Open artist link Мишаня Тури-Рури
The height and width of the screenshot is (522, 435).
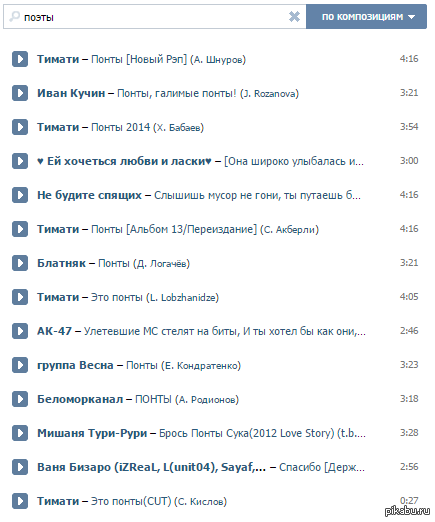point(92,433)
